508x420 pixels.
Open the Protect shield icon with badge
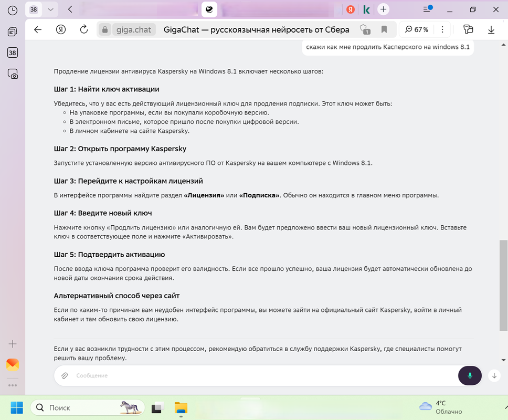click(x=365, y=29)
